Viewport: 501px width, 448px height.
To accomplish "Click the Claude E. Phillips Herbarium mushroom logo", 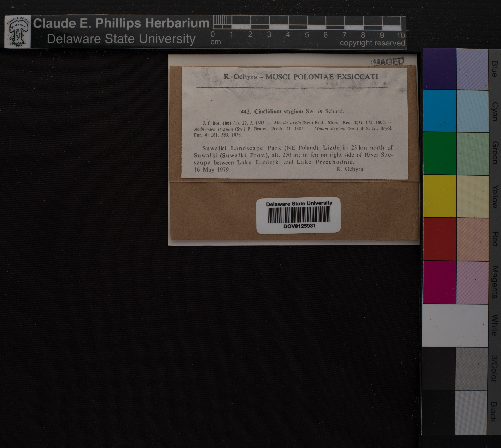I will 17,32.
